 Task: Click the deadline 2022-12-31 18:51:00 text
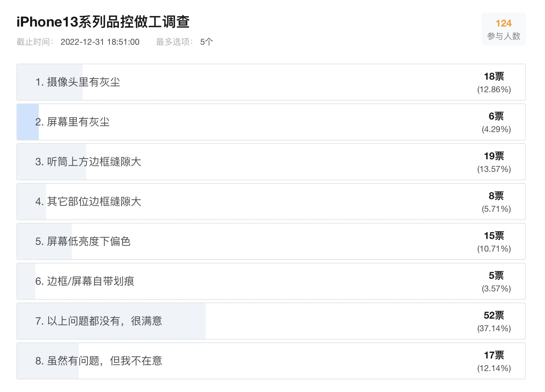click(x=100, y=42)
